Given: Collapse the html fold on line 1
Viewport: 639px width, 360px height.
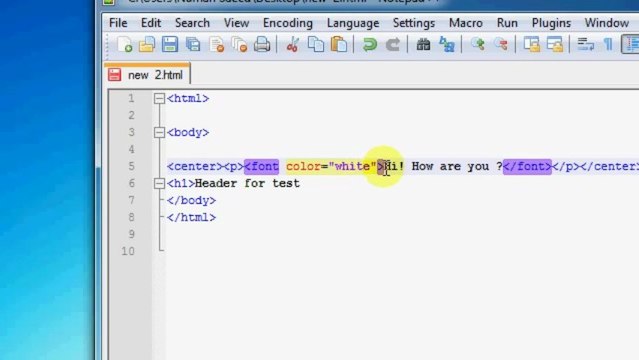Looking at the screenshot, I should 159,98.
